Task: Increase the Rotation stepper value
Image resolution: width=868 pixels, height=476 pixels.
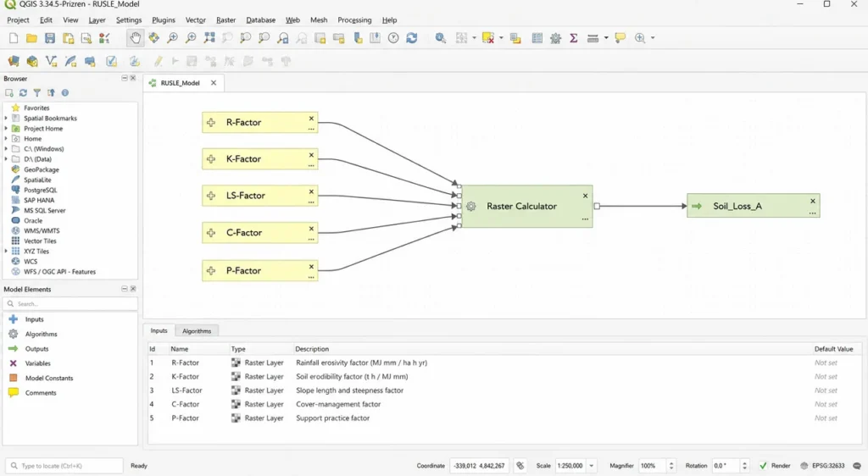Action: pos(744,463)
